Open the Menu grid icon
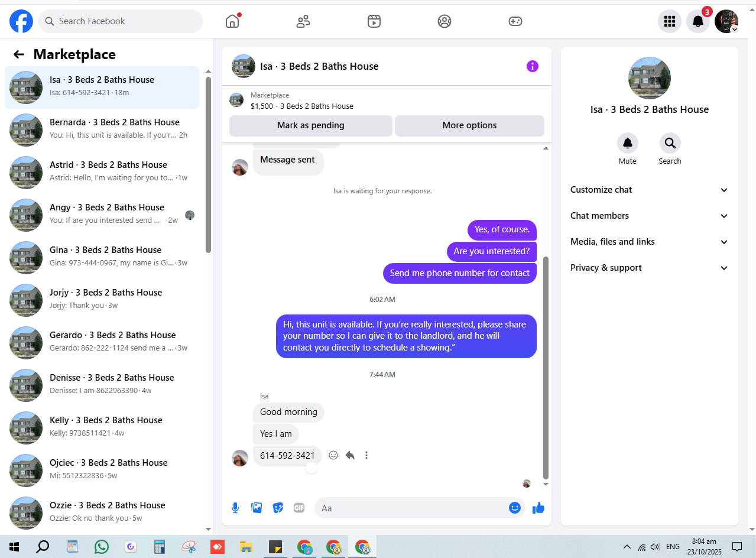756x558 pixels. 670,21
